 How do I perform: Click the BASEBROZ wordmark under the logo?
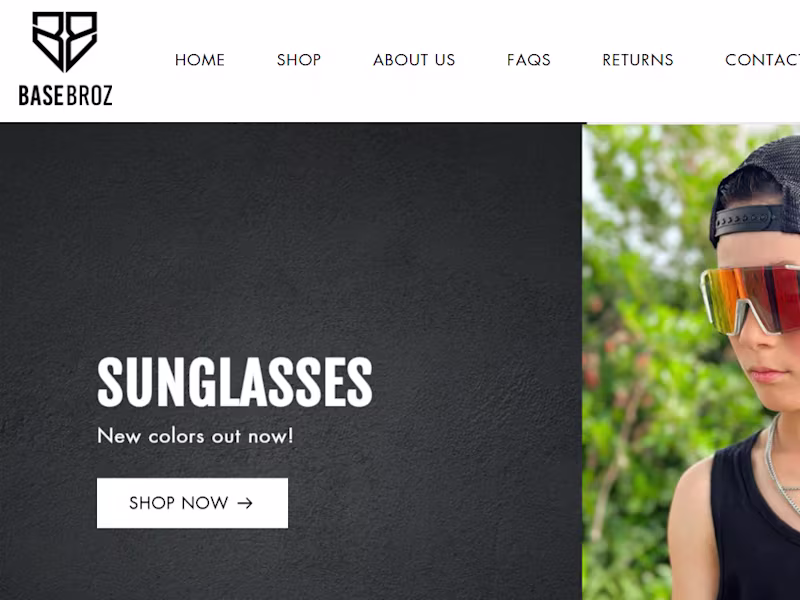tap(65, 95)
